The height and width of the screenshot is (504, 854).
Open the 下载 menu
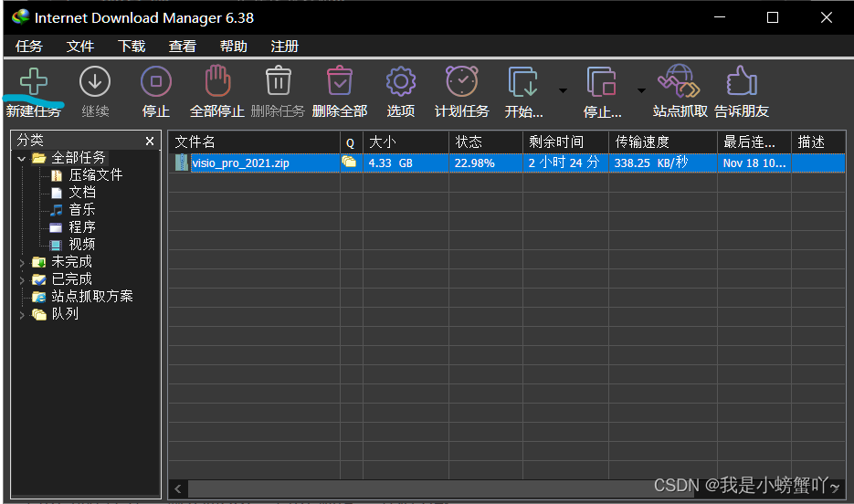click(x=132, y=47)
